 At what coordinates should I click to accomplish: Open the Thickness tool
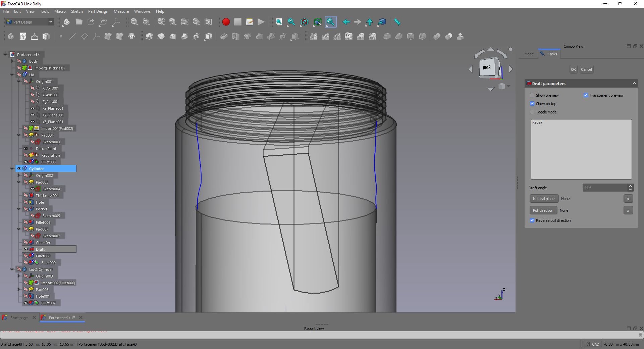(x=422, y=36)
